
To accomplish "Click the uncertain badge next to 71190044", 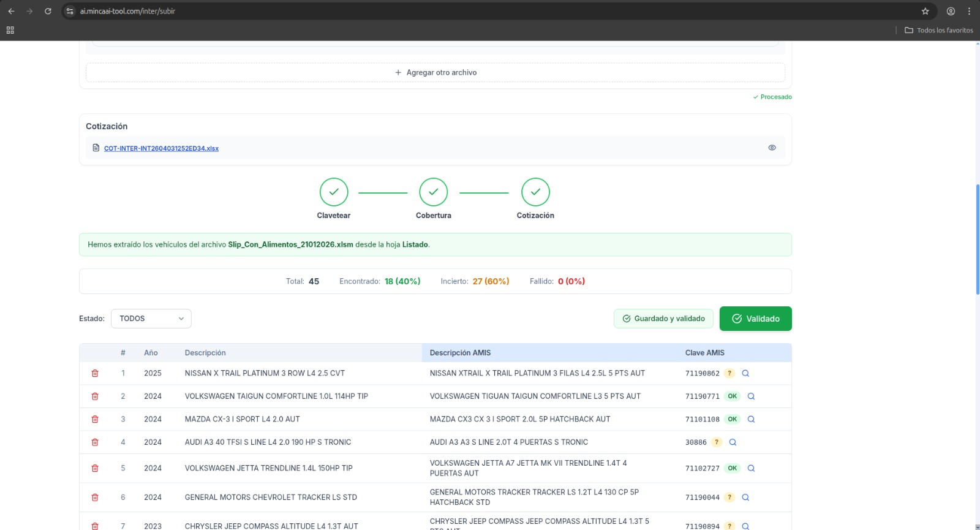I will pyautogui.click(x=729, y=498).
